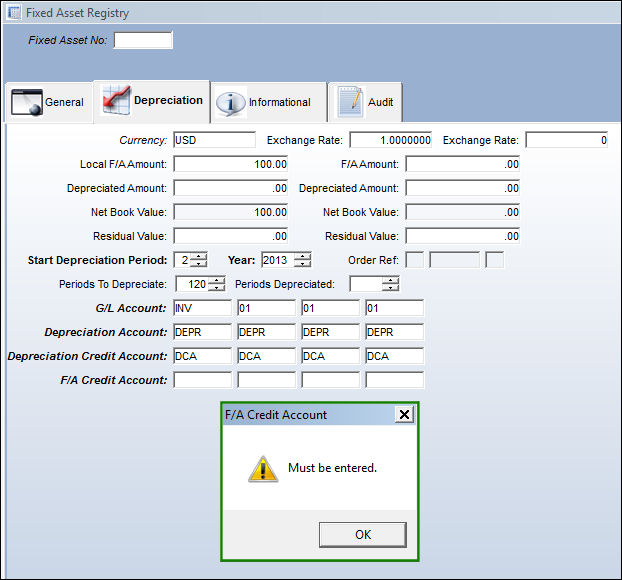Image resolution: width=622 pixels, height=580 pixels.
Task: Click the right Net Book Value field
Action: [x=463, y=212]
